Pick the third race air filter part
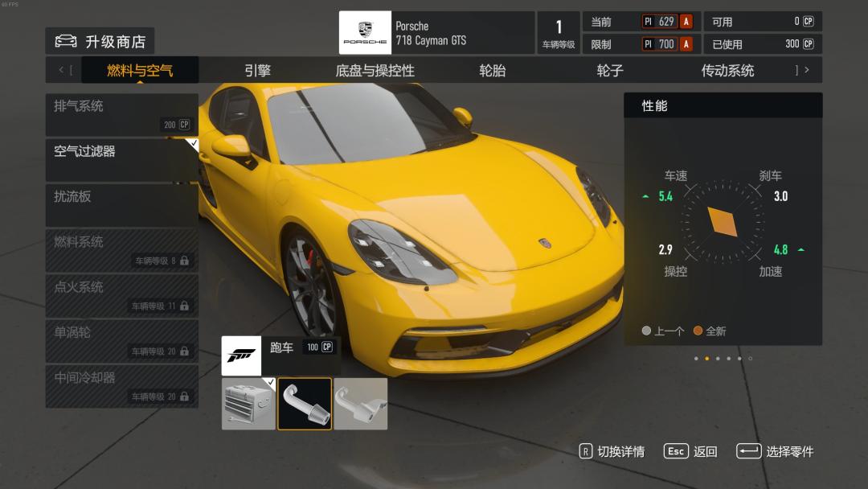The height and width of the screenshot is (489, 868). point(361,404)
